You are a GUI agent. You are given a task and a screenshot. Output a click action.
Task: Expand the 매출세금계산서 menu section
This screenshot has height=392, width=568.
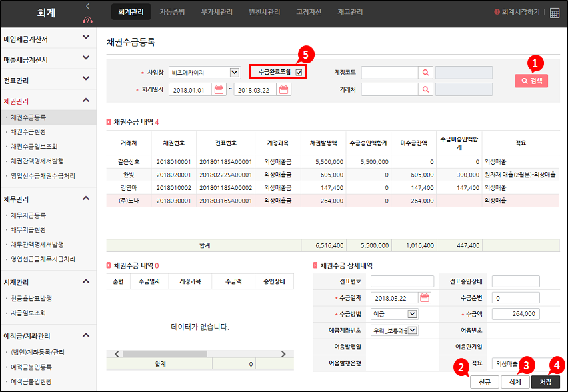click(x=86, y=57)
